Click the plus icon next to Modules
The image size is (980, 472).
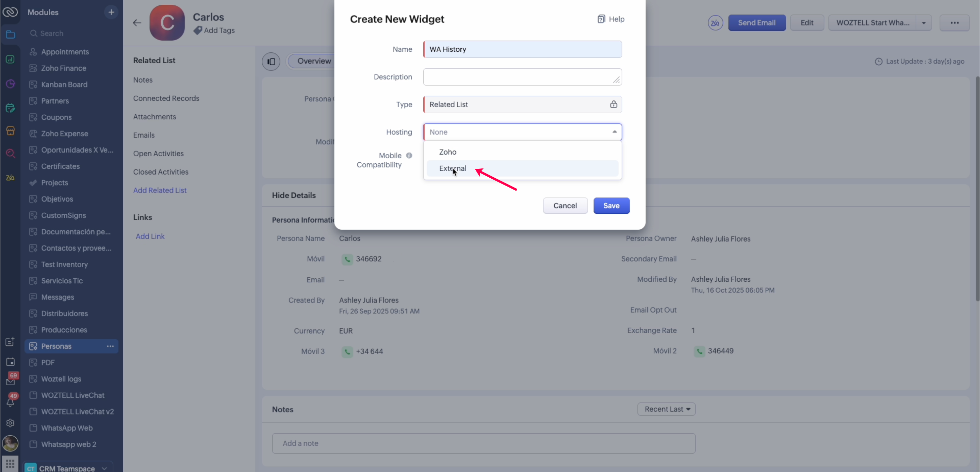pyautogui.click(x=111, y=12)
